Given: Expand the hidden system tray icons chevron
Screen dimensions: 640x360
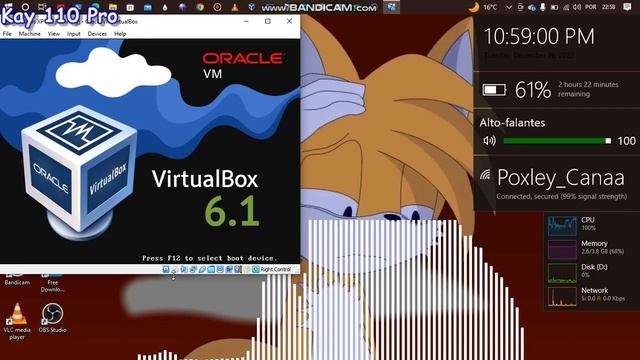Looking at the screenshot, I should coord(509,7).
